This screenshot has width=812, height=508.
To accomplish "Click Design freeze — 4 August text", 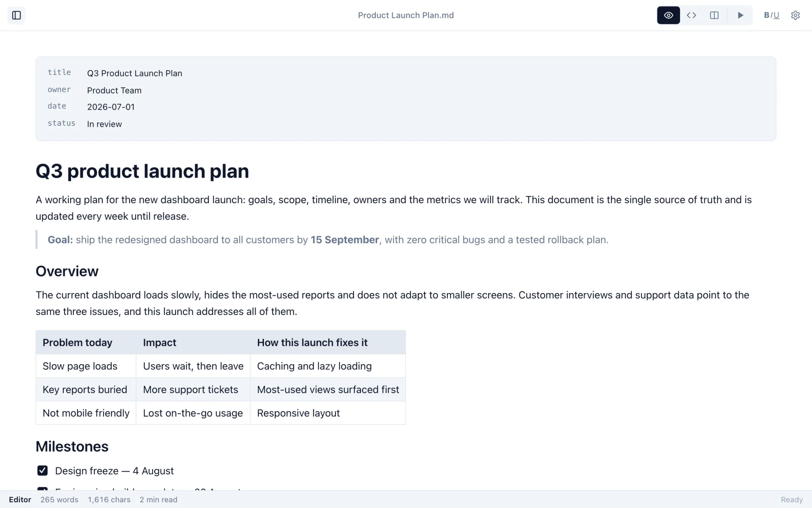I will pyautogui.click(x=114, y=471).
